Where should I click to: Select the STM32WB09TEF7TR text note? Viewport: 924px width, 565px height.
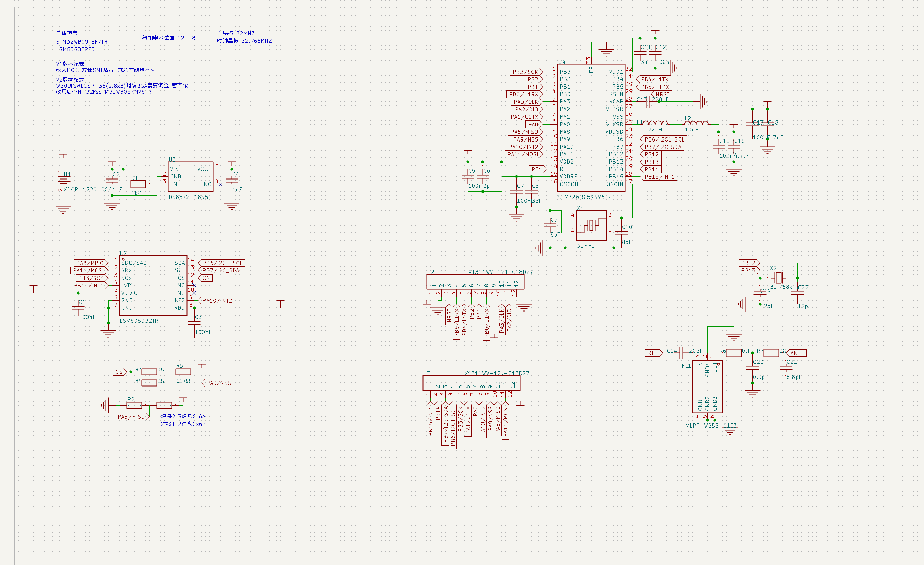[x=82, y=42]
